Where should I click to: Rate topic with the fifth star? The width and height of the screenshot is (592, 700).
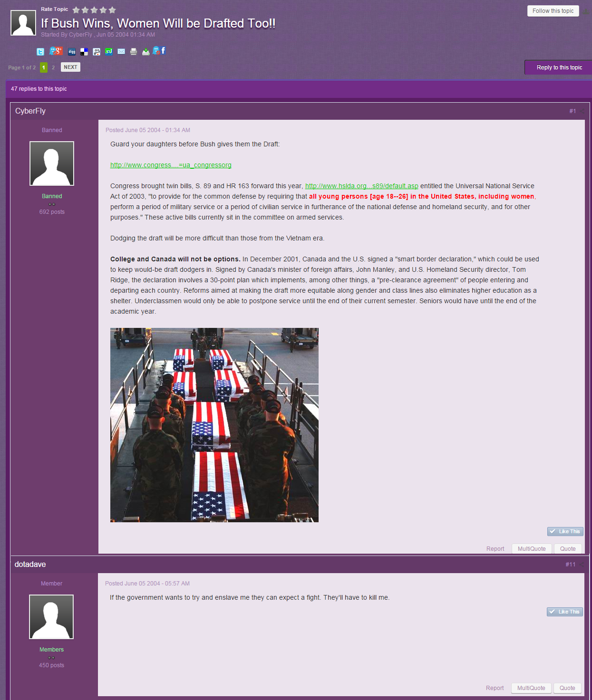point(112,10)
